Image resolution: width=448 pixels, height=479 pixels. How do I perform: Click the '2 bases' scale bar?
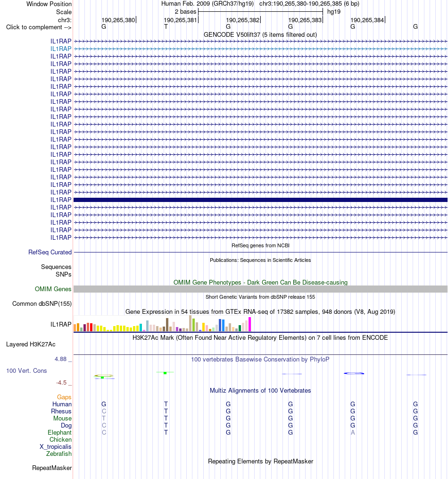[x=260, y=12]
